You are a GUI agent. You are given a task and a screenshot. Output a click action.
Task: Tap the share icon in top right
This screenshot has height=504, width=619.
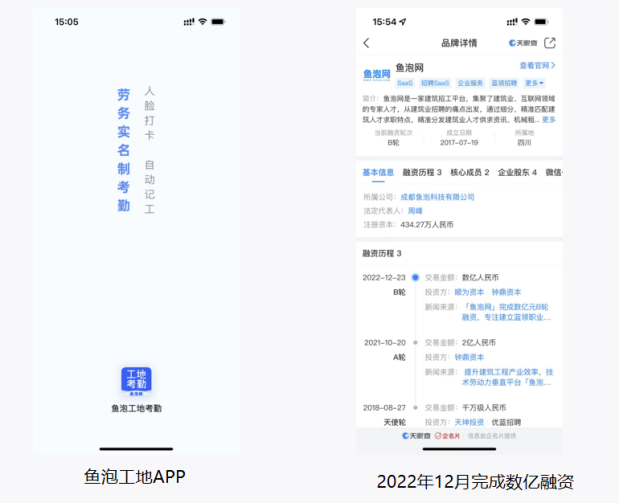(550, 43)
